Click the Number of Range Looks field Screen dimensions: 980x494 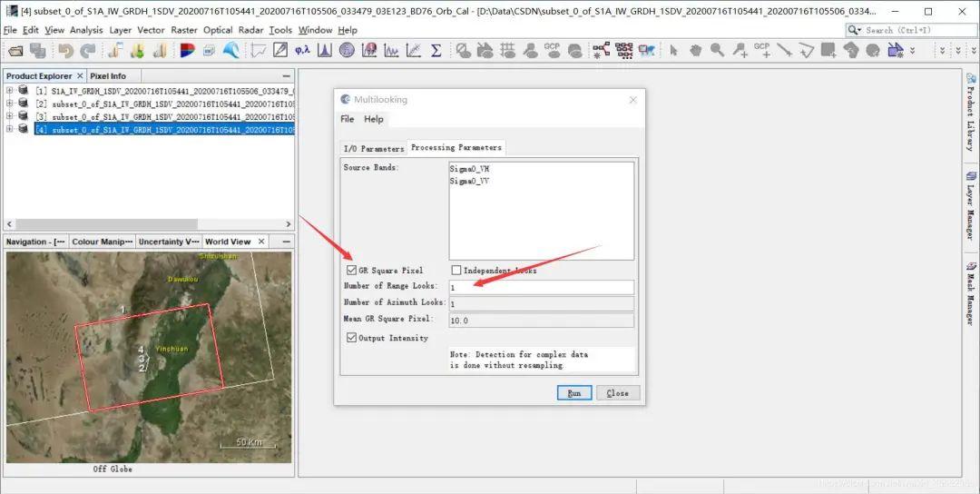tap(541, 287)
